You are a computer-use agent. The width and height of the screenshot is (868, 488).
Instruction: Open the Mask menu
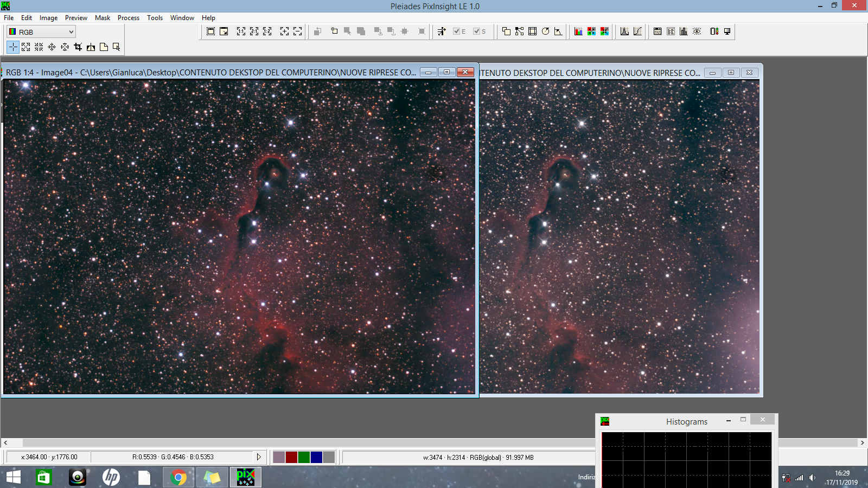coord(103,18)
